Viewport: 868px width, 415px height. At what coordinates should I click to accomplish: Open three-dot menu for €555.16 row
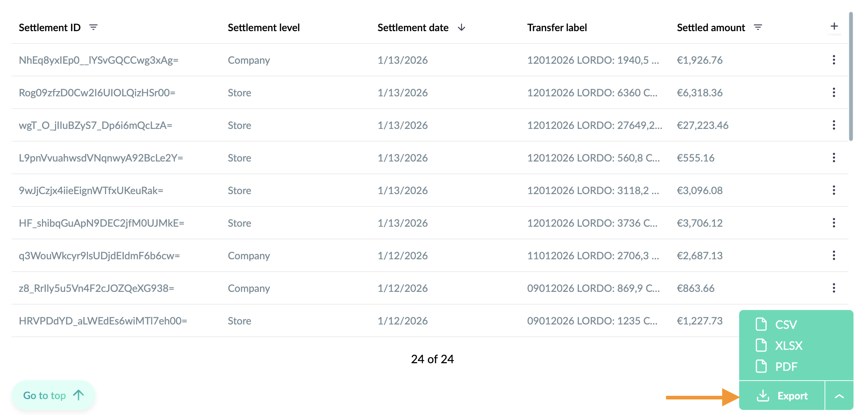[834, 158]
